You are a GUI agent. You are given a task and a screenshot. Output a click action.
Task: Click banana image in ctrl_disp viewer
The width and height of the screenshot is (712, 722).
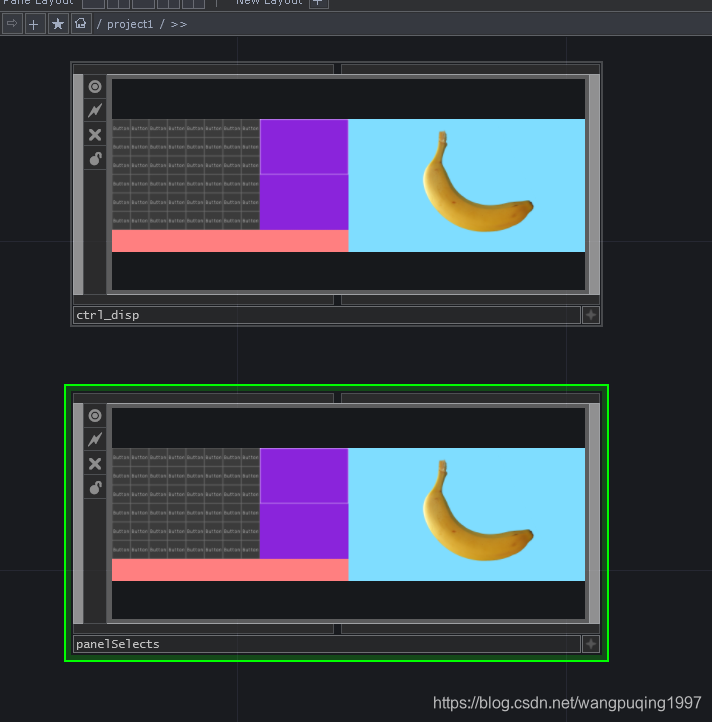click(x=477, y=182)
